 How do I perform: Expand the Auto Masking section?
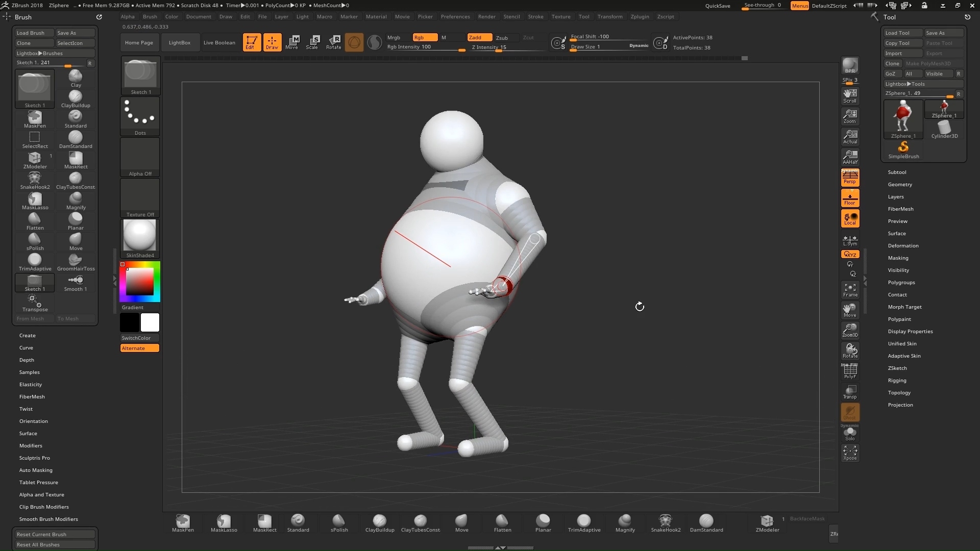click(36, 470)
